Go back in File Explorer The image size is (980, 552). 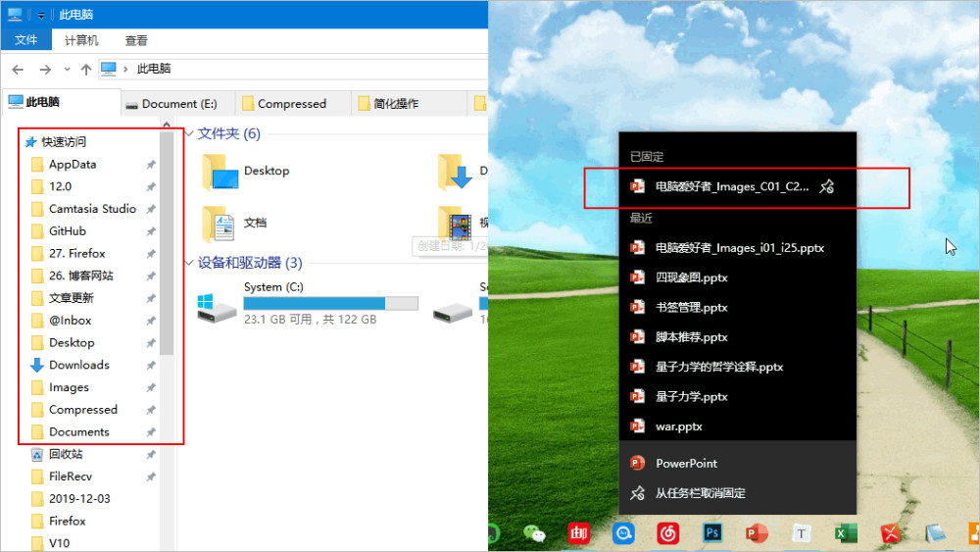pyautogui.click(x=18, y=70)
